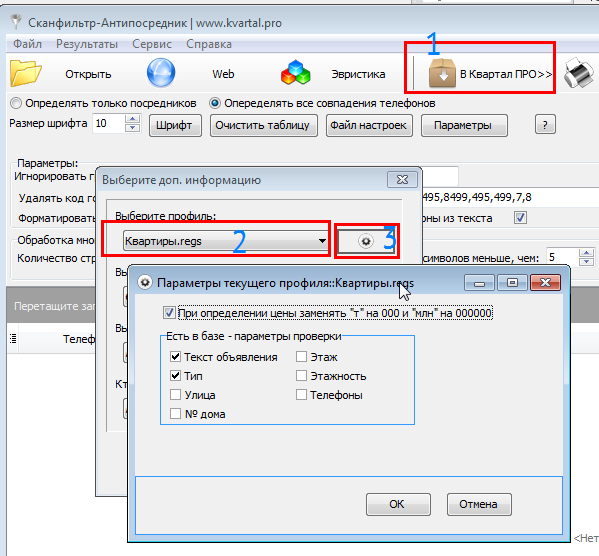The width and height of the screenshot is (599, 556).
Task: Uncheck the Текст объявления checkbox
Action: coord(175,357)
